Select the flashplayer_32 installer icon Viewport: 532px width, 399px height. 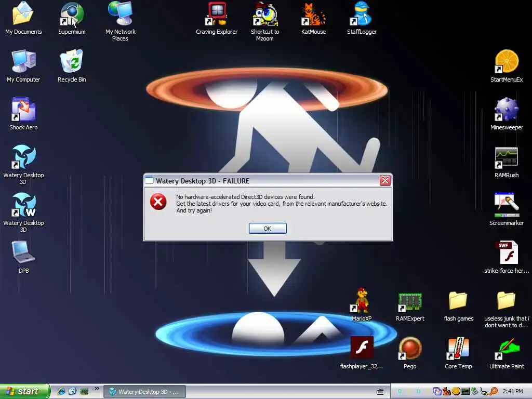click(x=362, y=353)
